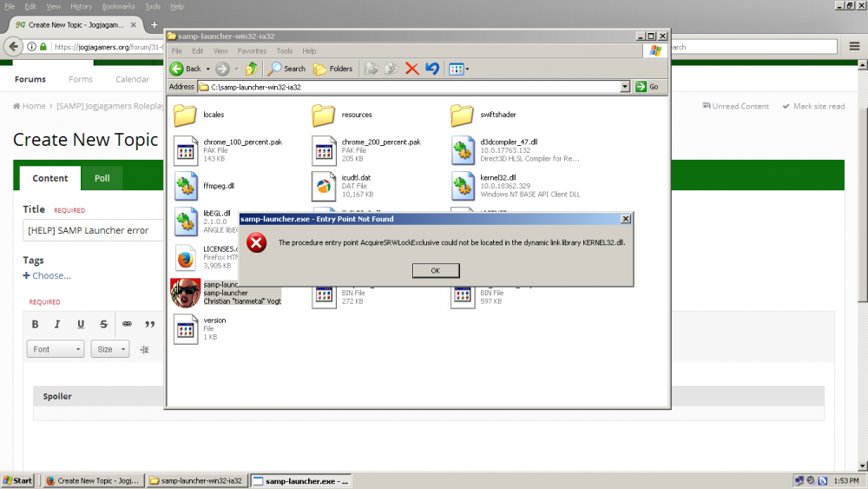Click Italic in the forum editor

point(57,325)
